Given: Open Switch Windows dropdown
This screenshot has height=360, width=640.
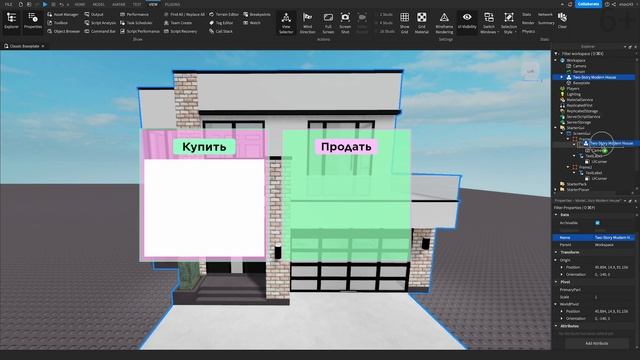Looking at the screenshot, I should pos(489,23).
